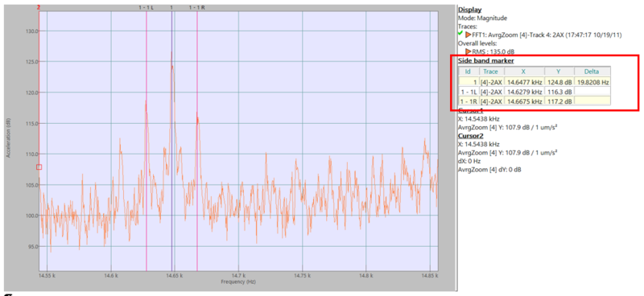Select the red cursor label '2' above plot
Image resolution: width=644 pixels, height=296 pixels.
pyautogui.click(x=38, y=7)
